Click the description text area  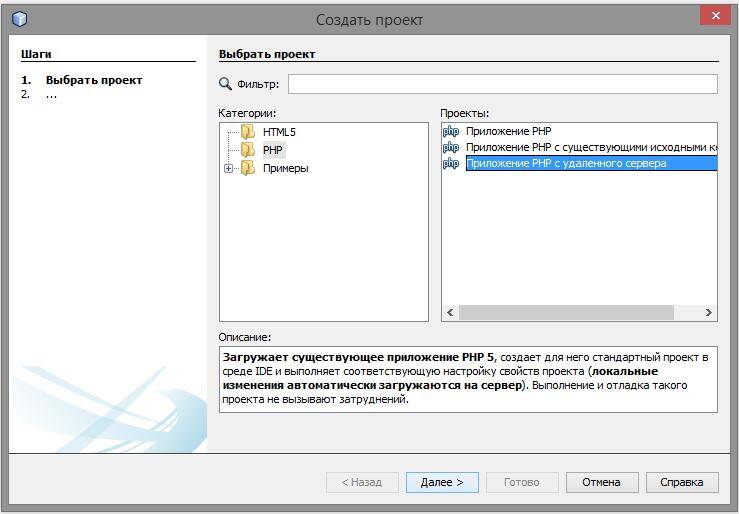[468, 379]
